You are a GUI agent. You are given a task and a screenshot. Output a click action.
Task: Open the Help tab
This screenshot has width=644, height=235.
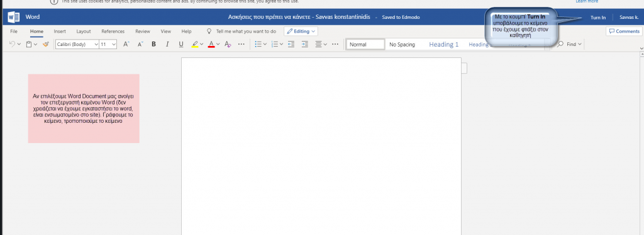pyautogui.click(x=186, y=32)
